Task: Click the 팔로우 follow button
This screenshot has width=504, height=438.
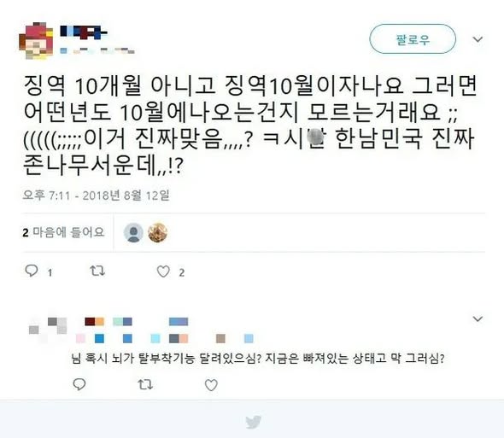Action: point(413,39)
